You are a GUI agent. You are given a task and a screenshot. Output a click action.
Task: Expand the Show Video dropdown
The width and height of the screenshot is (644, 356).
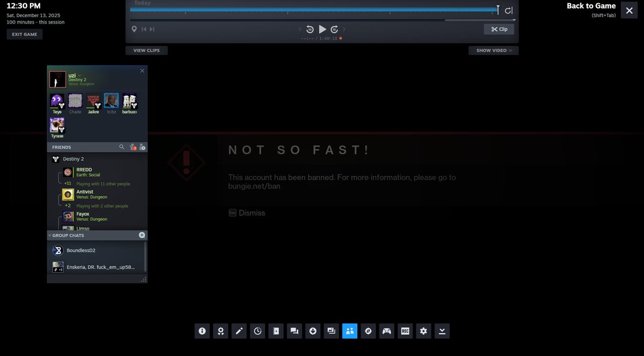click(x=494, y=50)
